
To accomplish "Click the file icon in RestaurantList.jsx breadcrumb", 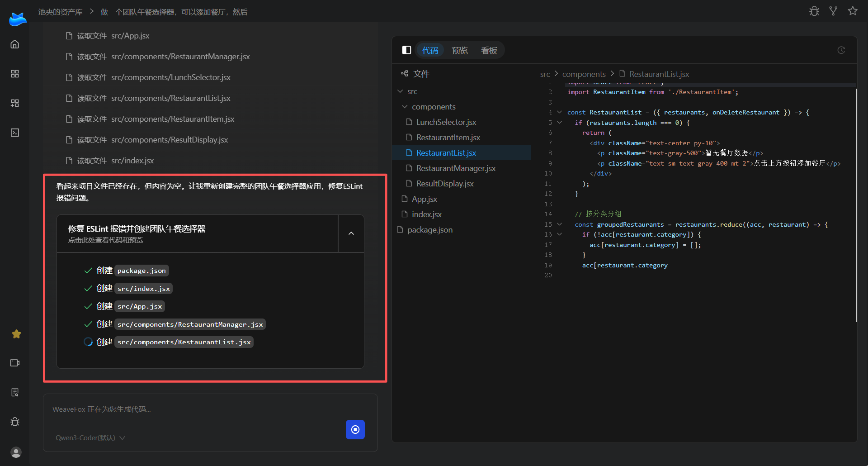I will pyautogui.click(x=622, y=73).
